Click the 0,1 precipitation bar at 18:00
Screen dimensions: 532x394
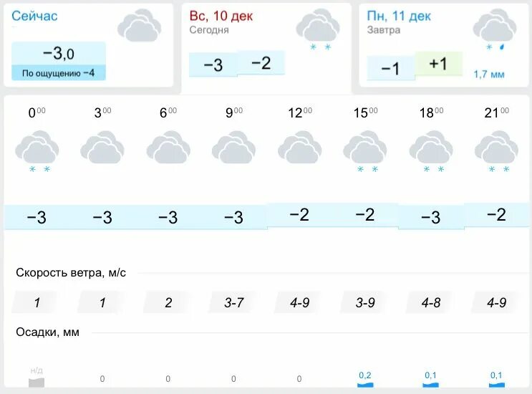431,383
